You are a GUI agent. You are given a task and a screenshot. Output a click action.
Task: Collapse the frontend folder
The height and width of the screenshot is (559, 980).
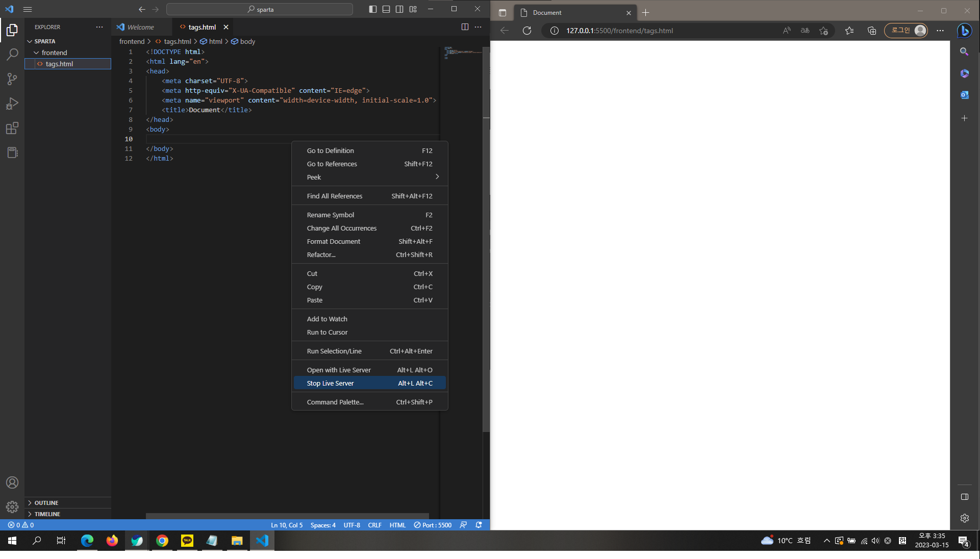tap(54, 53)
